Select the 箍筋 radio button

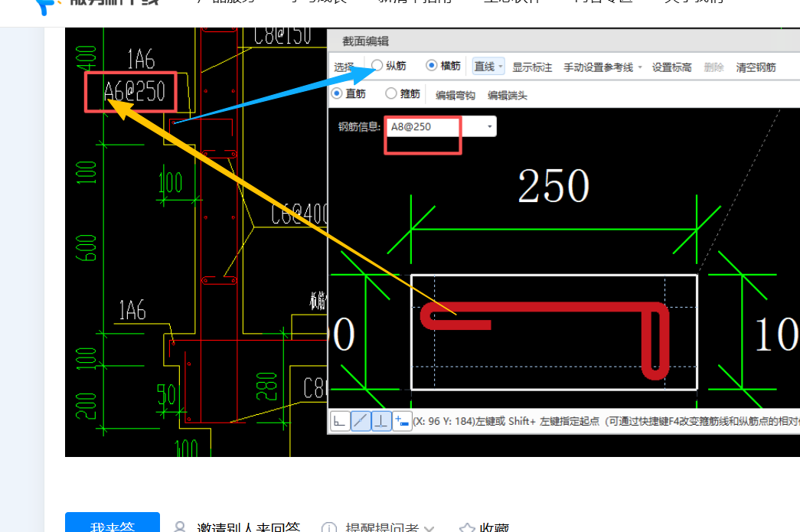click(391, 93)
